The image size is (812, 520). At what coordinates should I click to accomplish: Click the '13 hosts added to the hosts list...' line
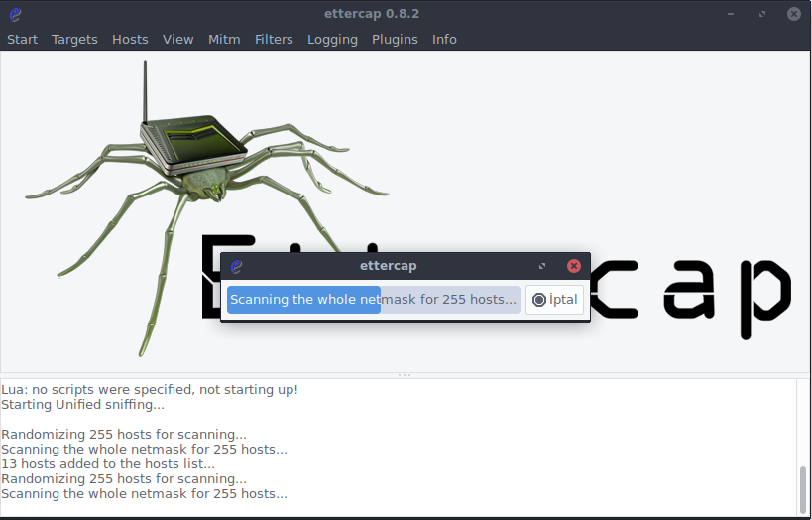[x=108, y=464]
